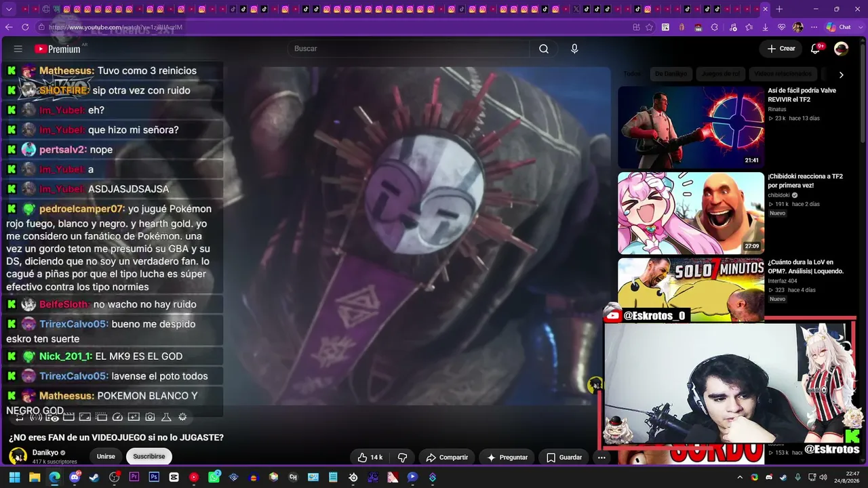The width and height of the screenshot is (868, 488).
Task: Subscribe to Danikyo with Suscribirse
Action: coord(149,457)
